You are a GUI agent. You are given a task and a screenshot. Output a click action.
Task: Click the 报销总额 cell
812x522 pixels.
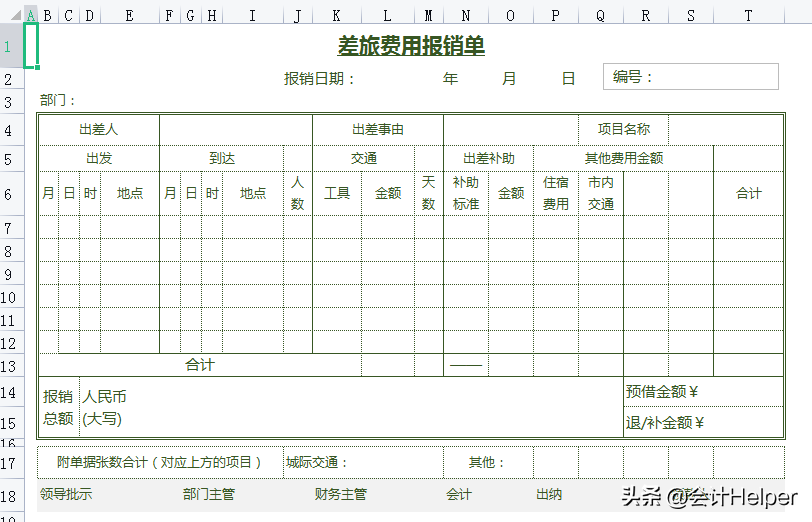pos(59,408)
